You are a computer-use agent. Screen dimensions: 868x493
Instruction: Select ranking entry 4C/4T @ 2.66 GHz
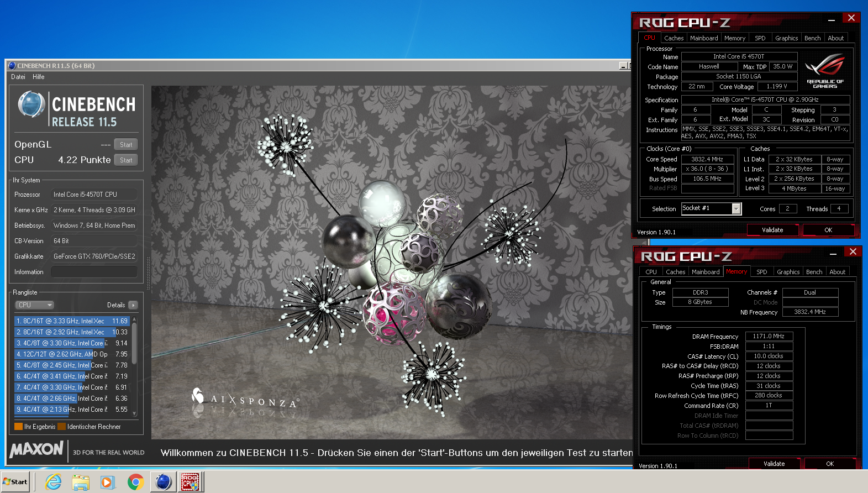[x=72, y=398]
